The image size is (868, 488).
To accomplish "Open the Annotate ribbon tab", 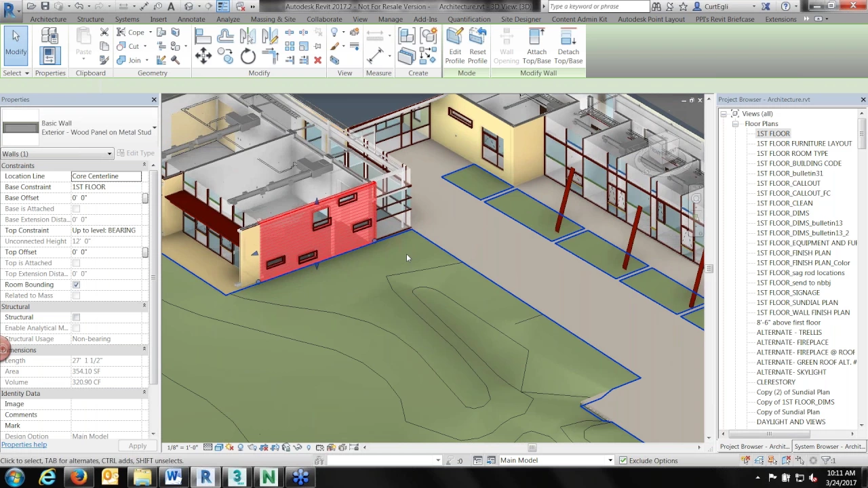I will [191, 19].
